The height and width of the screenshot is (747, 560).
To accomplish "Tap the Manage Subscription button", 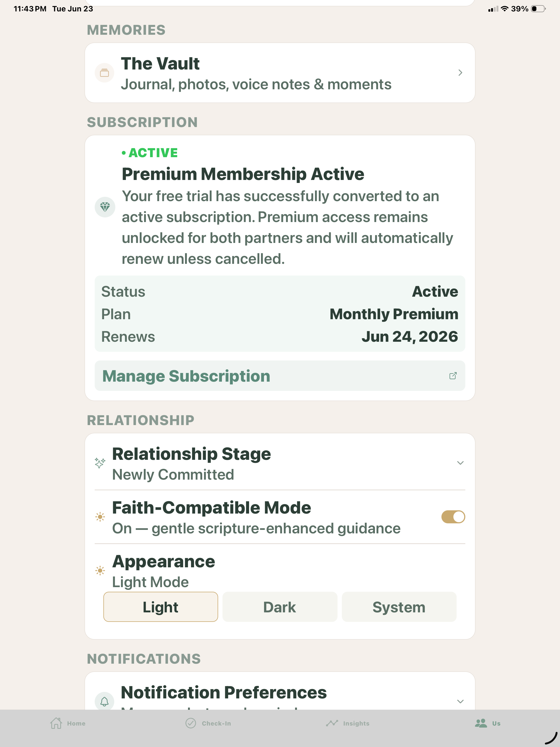I will click(x=280, y=375).
